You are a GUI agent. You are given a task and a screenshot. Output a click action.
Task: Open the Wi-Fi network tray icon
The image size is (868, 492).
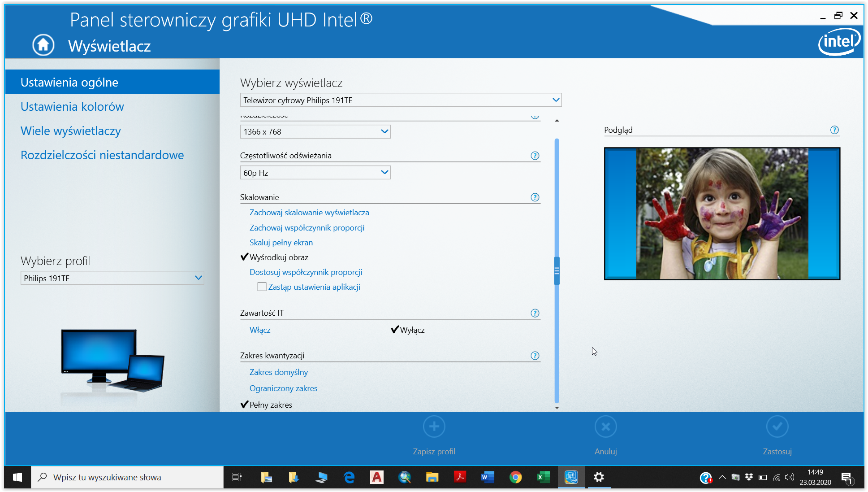point(777,477)
